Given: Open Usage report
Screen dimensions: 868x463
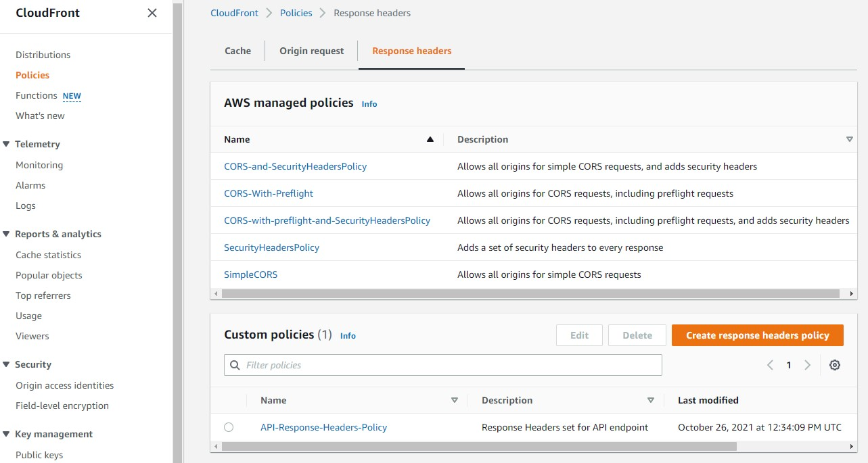Looking at the screenshot, I should [29, 316].
